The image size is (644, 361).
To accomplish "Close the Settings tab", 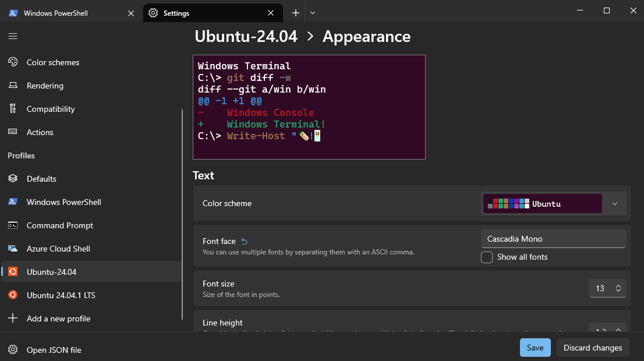I will click(x=271, y=13).
